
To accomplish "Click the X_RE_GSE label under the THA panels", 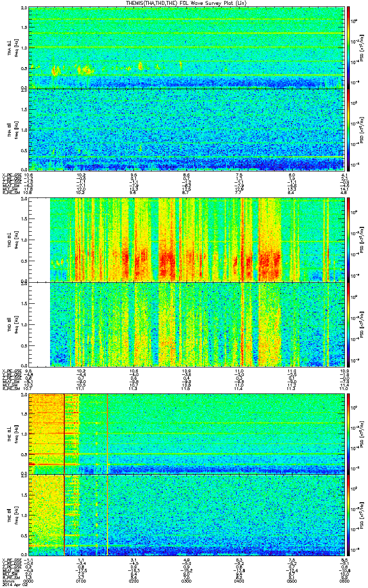I will 12,174.
